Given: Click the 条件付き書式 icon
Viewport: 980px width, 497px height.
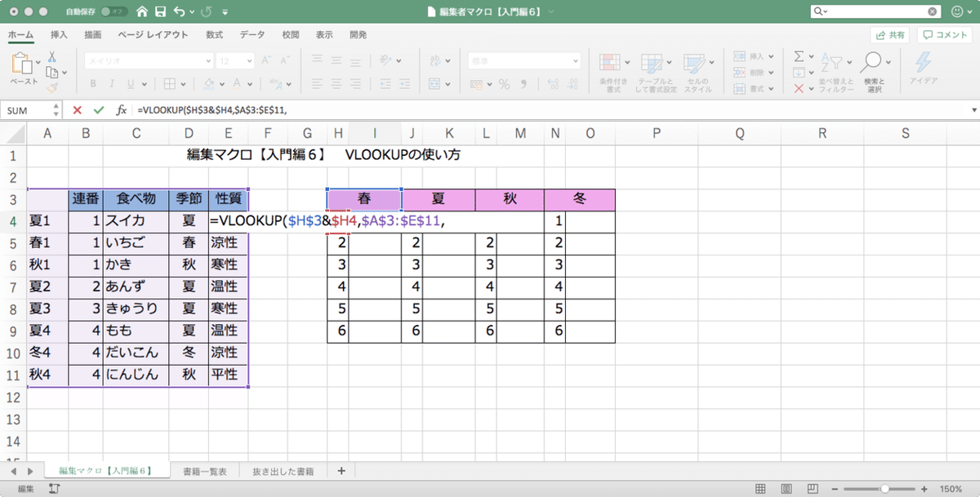Looking at the screenshot, I should point(612,64).
